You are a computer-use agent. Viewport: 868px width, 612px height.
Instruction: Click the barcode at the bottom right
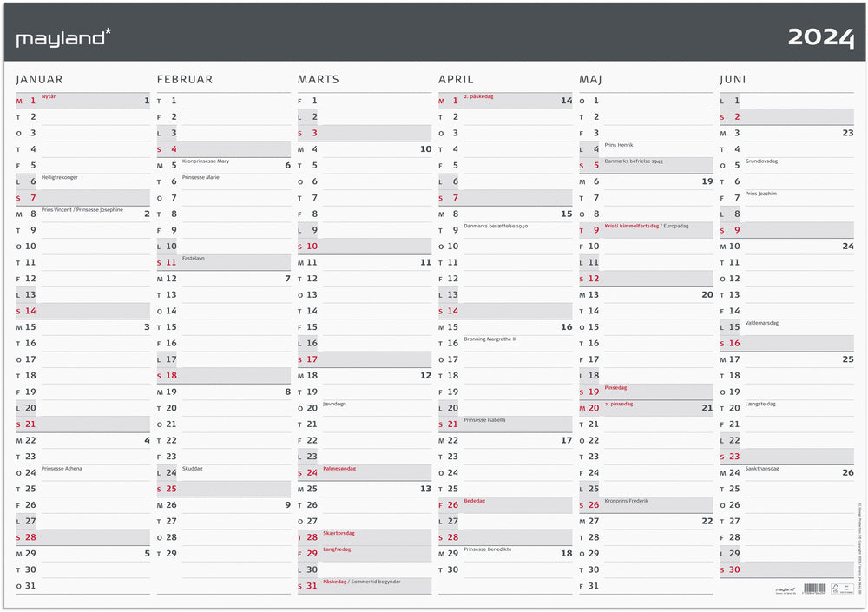(815, 589)
